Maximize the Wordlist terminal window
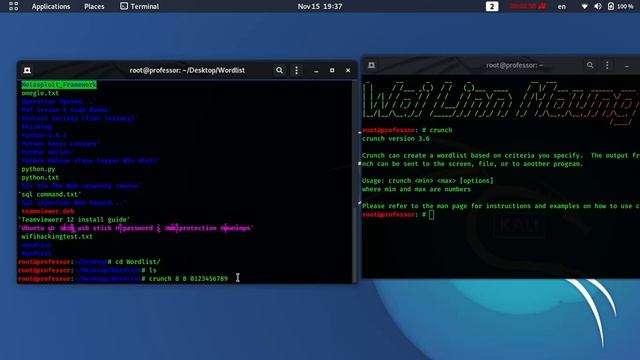The width and height of the screenshot is (640, 360). coord(332,70)
